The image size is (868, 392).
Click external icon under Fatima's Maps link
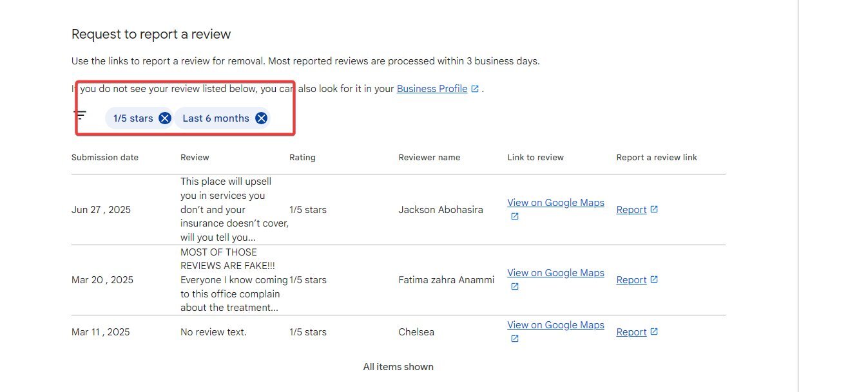click(515, 287)
